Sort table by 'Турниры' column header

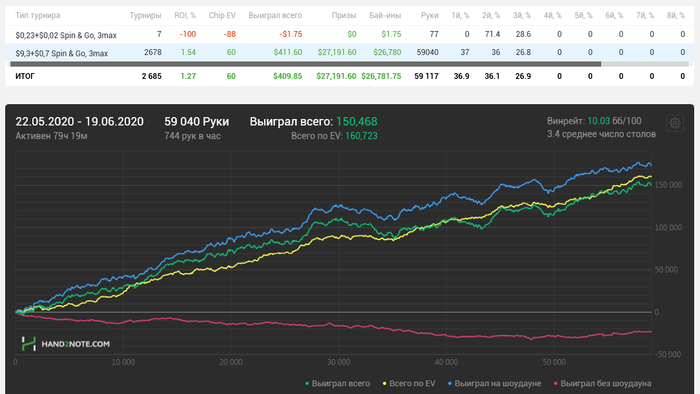pos(145,15)
